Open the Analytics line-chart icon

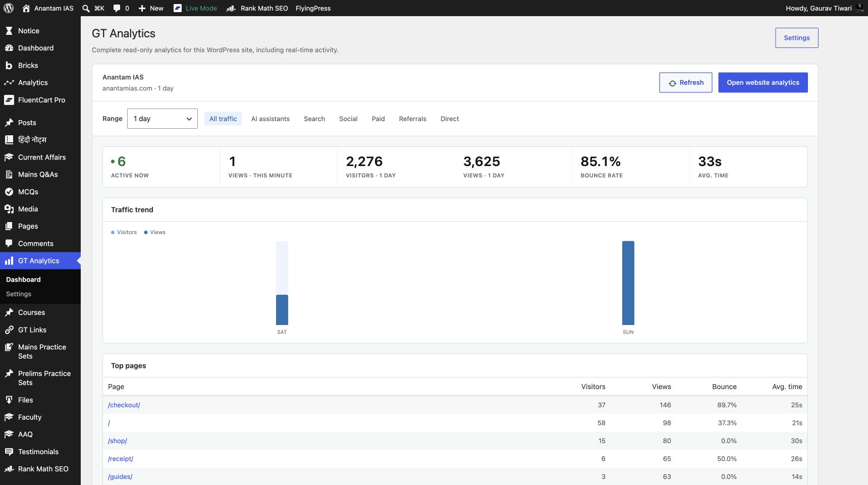click(x=9, y=83)
